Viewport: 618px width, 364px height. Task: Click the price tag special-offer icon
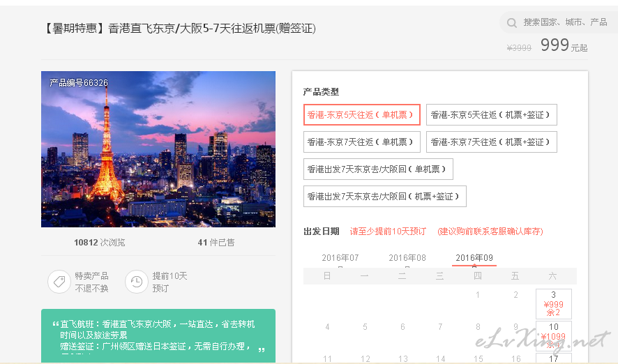59,282
